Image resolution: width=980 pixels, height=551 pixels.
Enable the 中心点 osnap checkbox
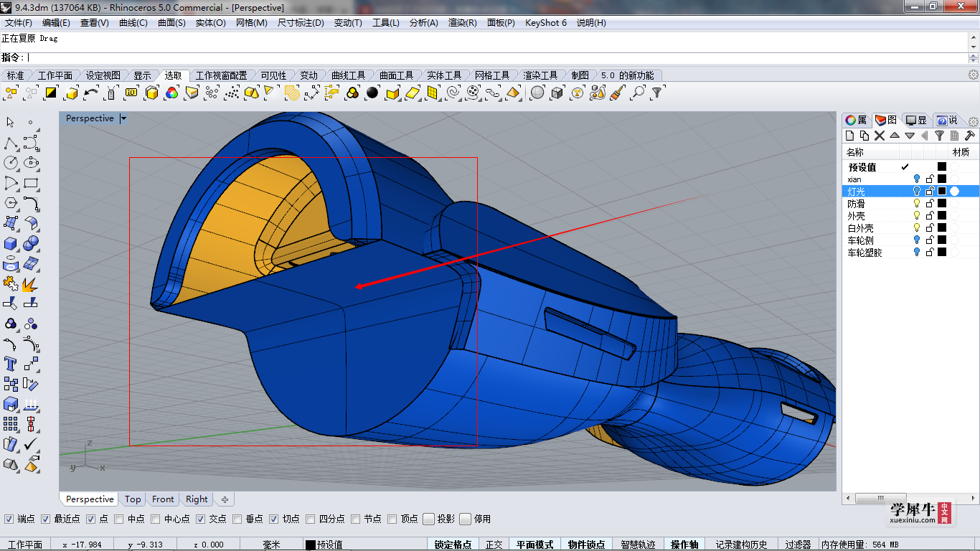click(156, 519)
